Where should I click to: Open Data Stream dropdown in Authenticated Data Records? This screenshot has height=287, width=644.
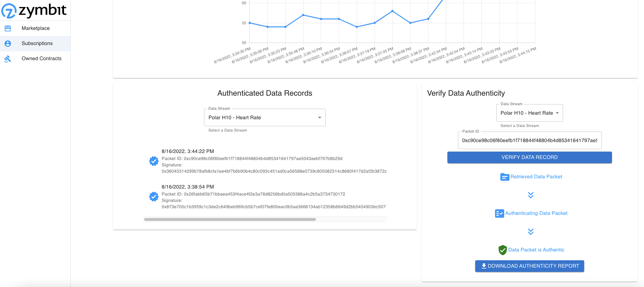pyautogui.click(x=264, y=117)
